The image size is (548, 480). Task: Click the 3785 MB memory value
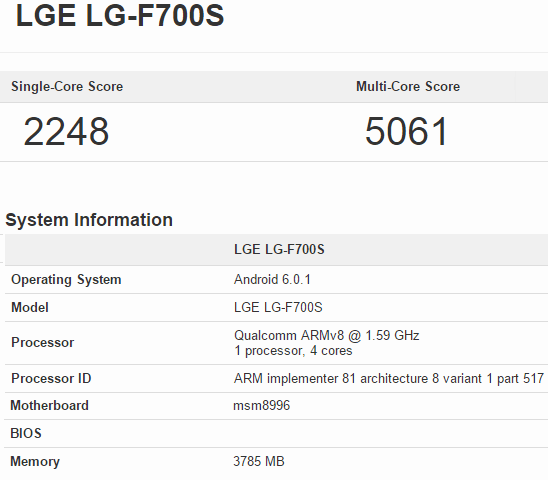[259, 461]
